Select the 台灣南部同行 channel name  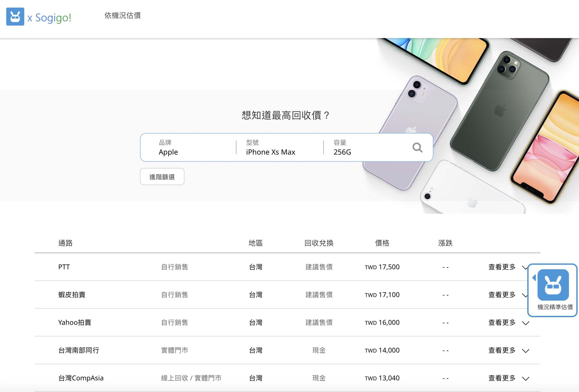tap(79, 350)
